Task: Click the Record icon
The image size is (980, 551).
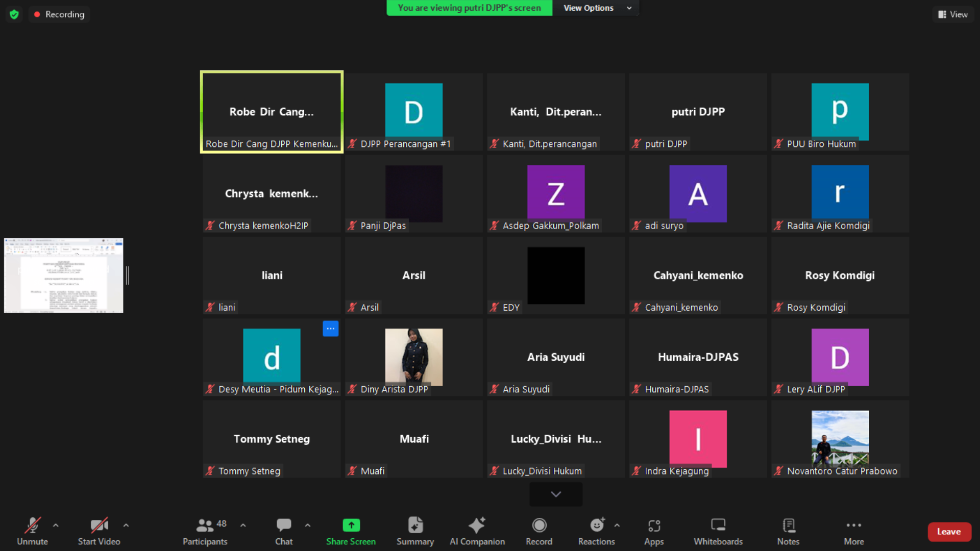Action: coord(539,525)
